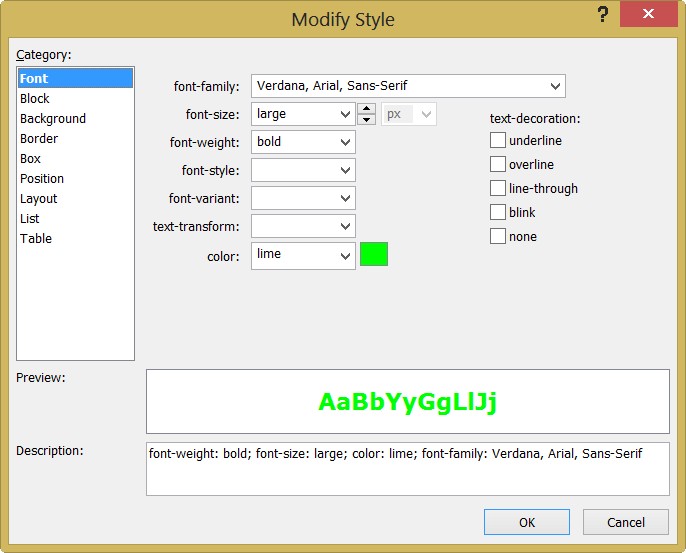The width and height of the screenshot is (686, 553).
Task: Confirm with the OK button
Action: click(527, 522)
